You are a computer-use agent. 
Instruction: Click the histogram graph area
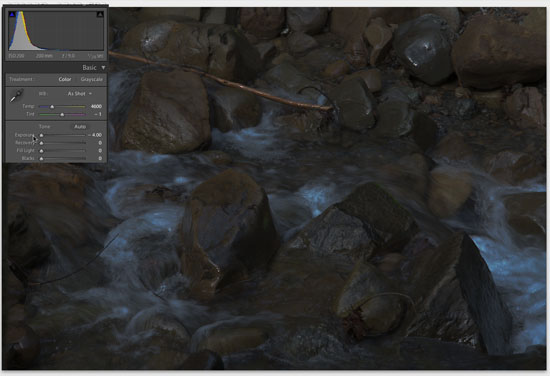56,31
